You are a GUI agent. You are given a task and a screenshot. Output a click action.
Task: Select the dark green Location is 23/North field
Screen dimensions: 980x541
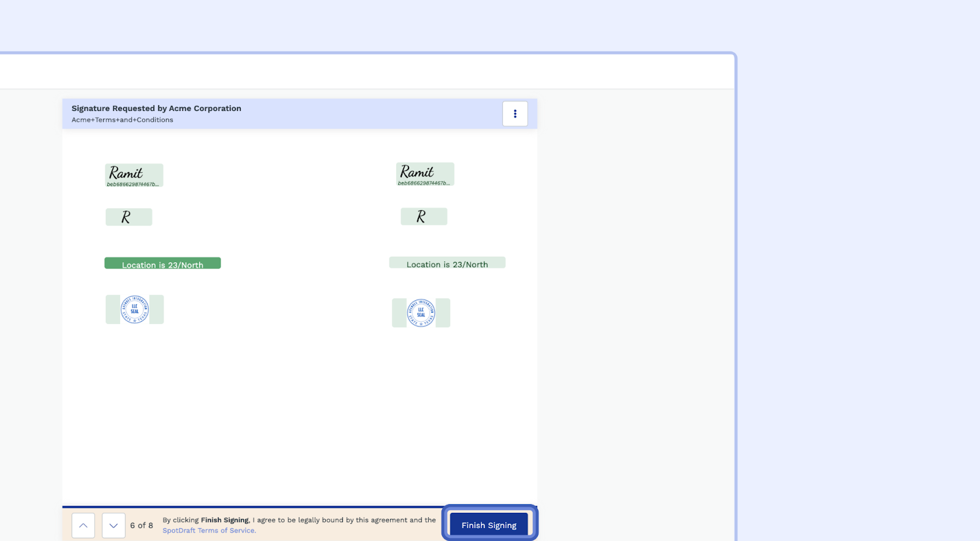162,263
